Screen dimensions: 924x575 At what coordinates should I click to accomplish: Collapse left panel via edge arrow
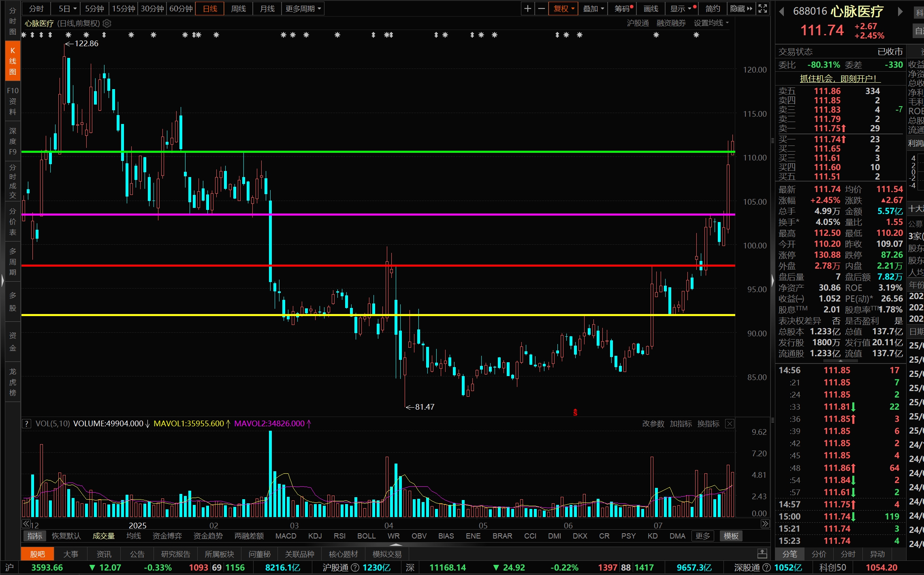coord(2,280)
